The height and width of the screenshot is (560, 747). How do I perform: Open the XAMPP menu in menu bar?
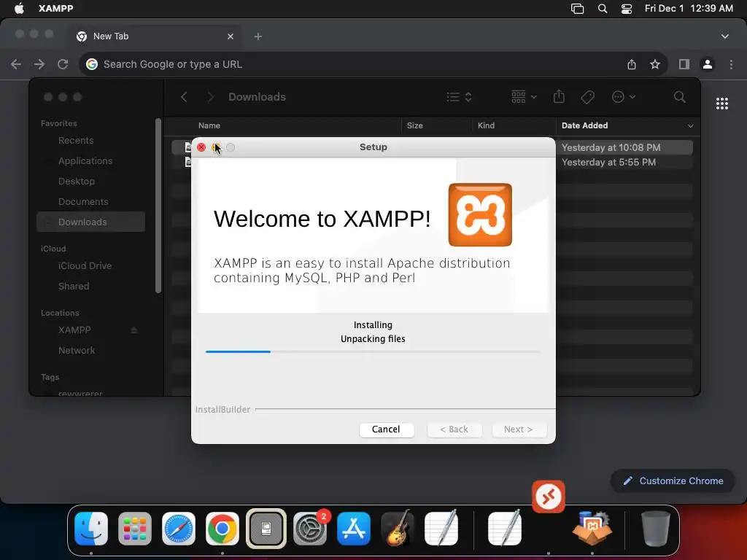coord(55,8)
